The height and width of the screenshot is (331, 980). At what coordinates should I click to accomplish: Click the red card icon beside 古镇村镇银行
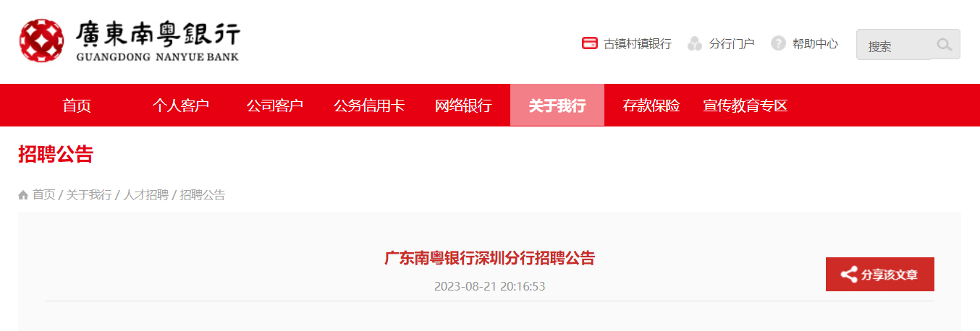coord(590,43)
